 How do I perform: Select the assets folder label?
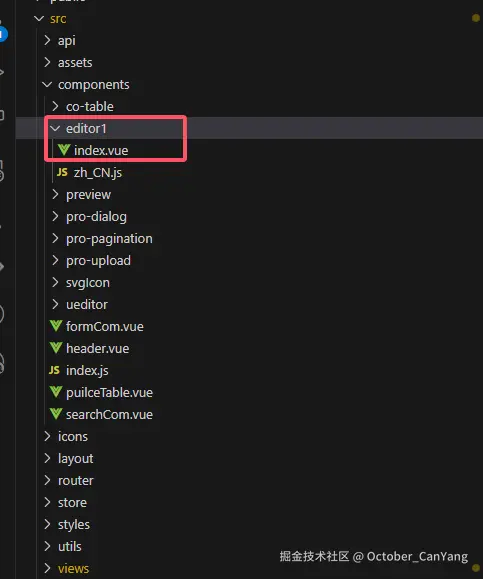(75, 62)
